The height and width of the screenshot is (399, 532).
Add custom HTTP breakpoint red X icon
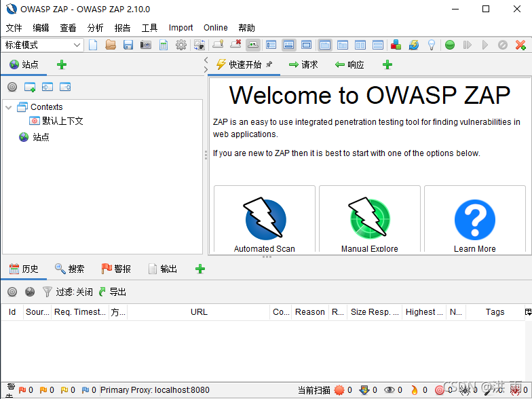[x=520, y=45]
